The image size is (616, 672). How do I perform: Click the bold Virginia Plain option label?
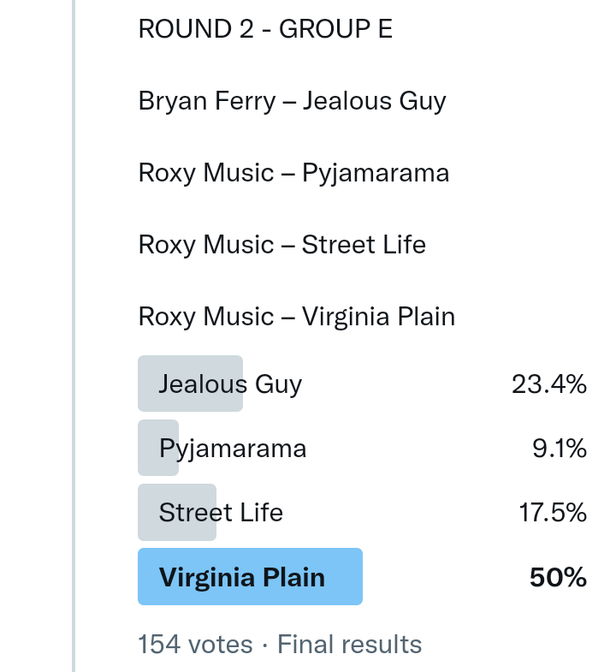click(x=242, y=577)
